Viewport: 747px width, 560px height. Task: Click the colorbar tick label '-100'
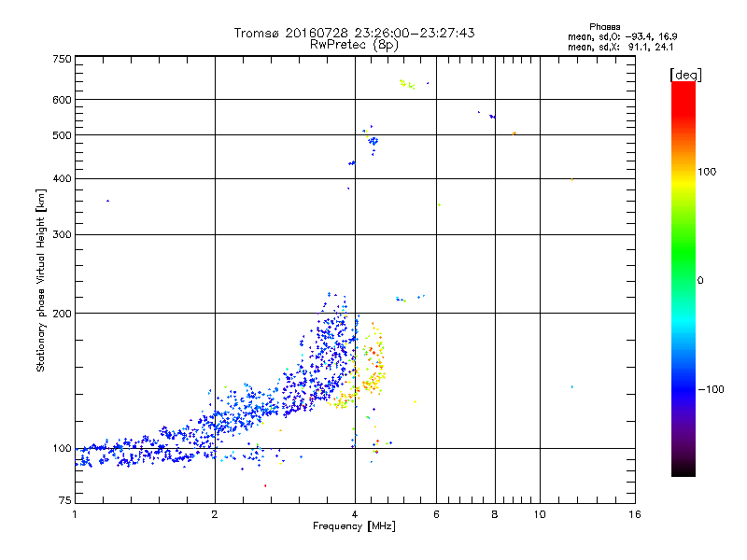click(711, 389)
